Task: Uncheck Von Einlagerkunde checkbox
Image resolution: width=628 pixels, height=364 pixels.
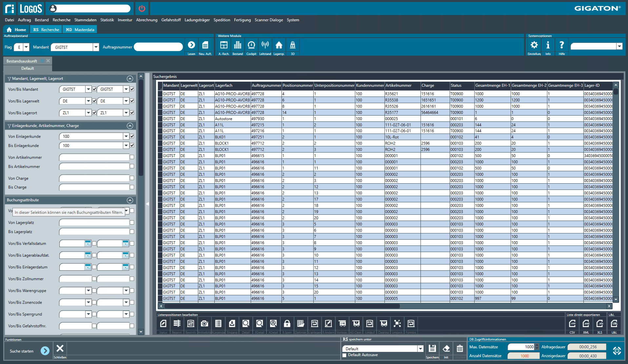Action: click(132, 136)
